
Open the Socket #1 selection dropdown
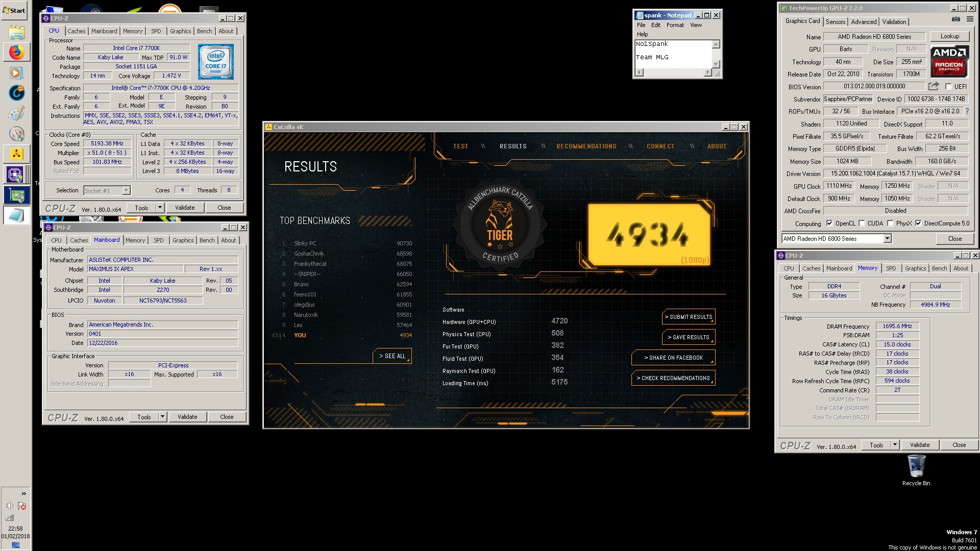click(126, 191)
